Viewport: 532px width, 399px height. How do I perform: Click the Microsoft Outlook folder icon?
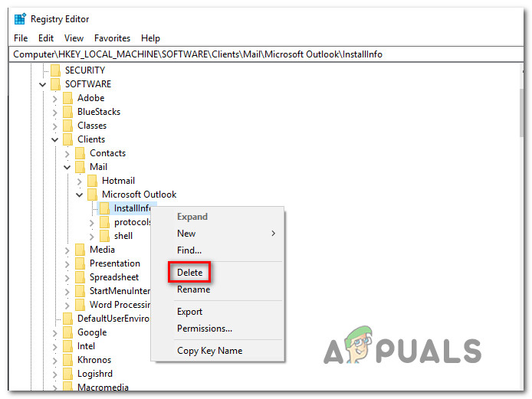click(x=92, y=195)
